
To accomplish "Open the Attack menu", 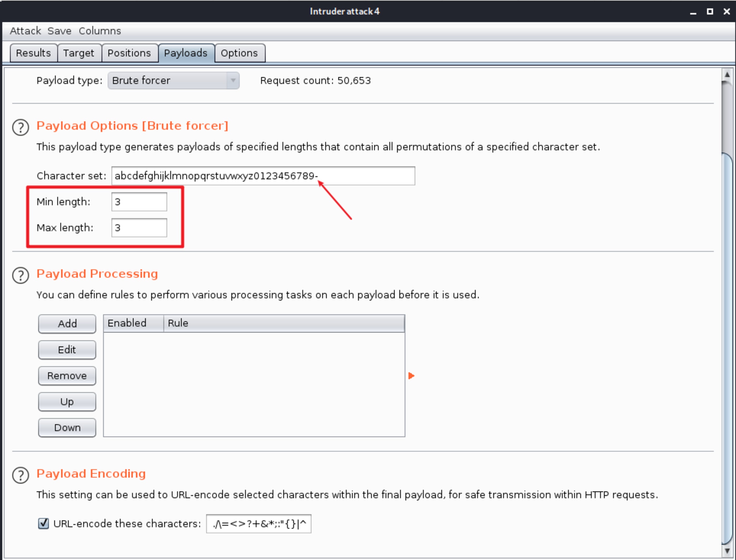I will coord(25,31).
